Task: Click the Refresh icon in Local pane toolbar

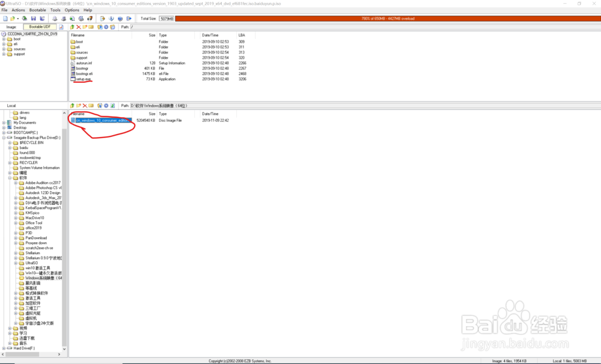Action: (x=113, y=105)
